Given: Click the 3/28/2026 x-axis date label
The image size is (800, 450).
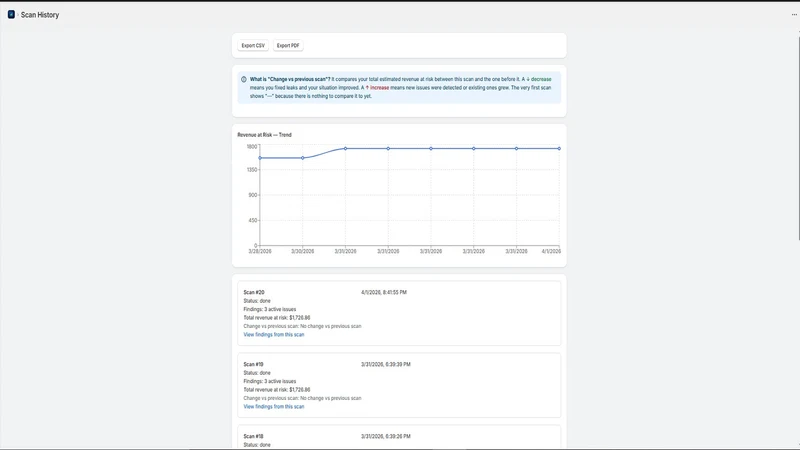Looking at the screenshot, I should [260, 251].
